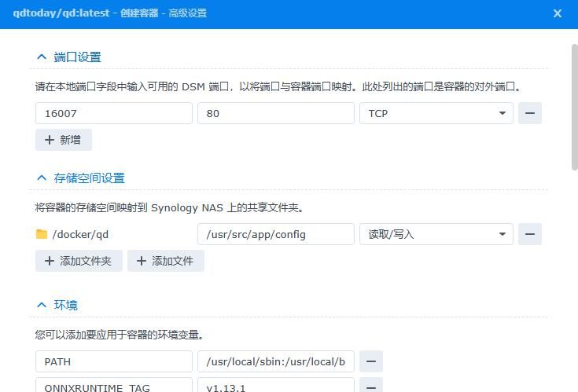Close the advanced settings dialog
The width and height of the screenshot is (578, 392).
tap(558, 13)
